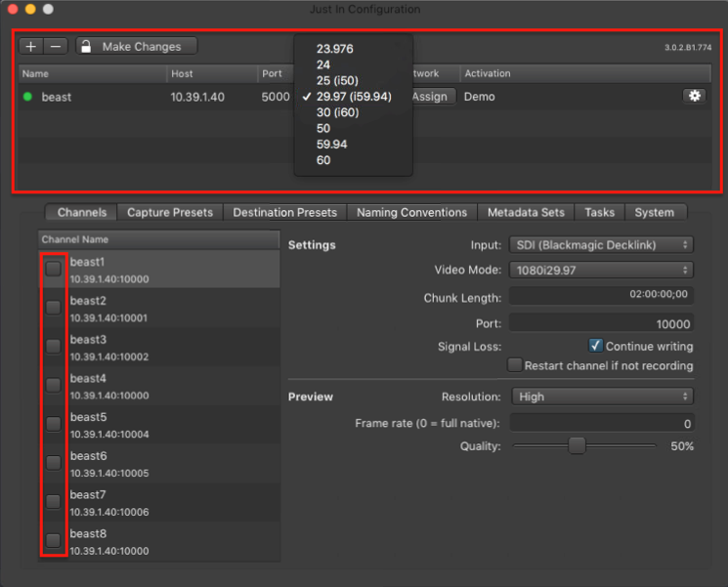Add a new host with plus button
The width and height of the screenshot is (728, 587).
(x=30, y=47)
